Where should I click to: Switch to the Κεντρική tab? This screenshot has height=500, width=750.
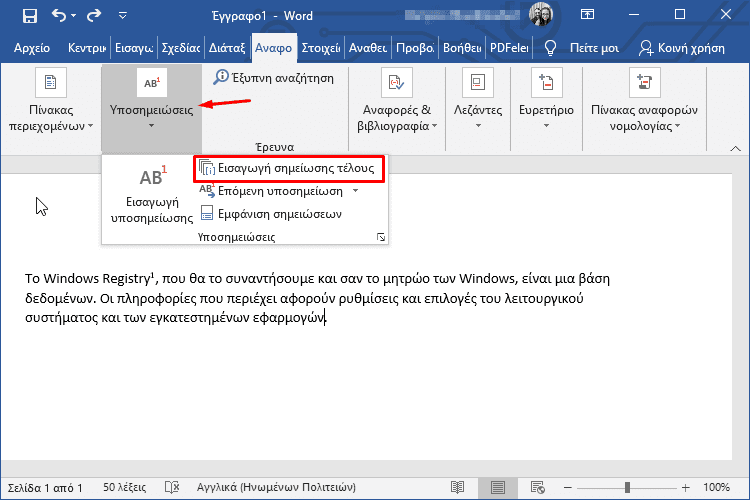[87, 48]
